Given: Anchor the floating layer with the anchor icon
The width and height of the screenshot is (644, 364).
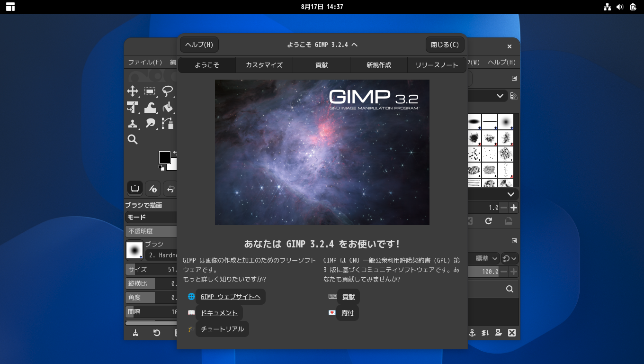Looking at the screenshot, I should 472,333.
